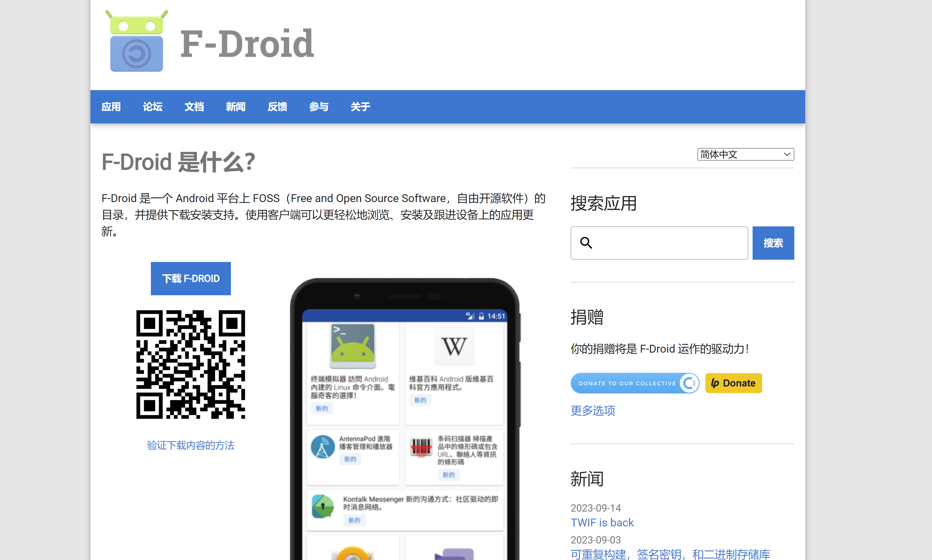
Task: Open the 验证下载内容的方法 link
Action: coord(191,445)
